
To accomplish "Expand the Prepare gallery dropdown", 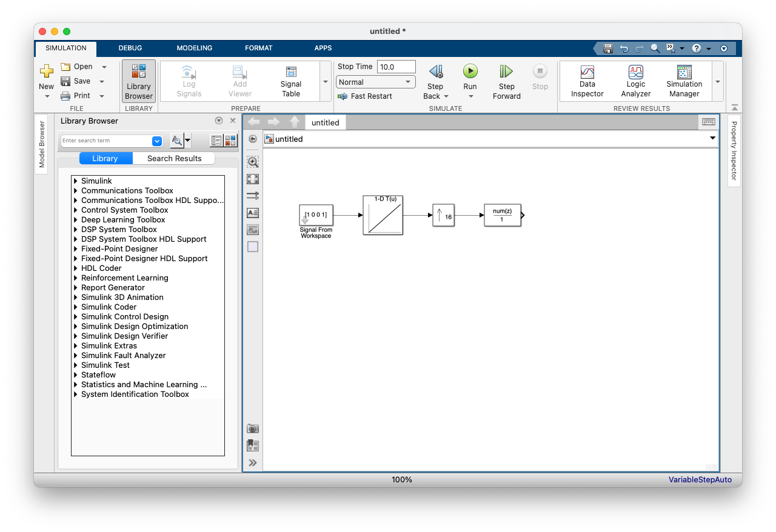I will pyautogui.click(x=326, y=81).
